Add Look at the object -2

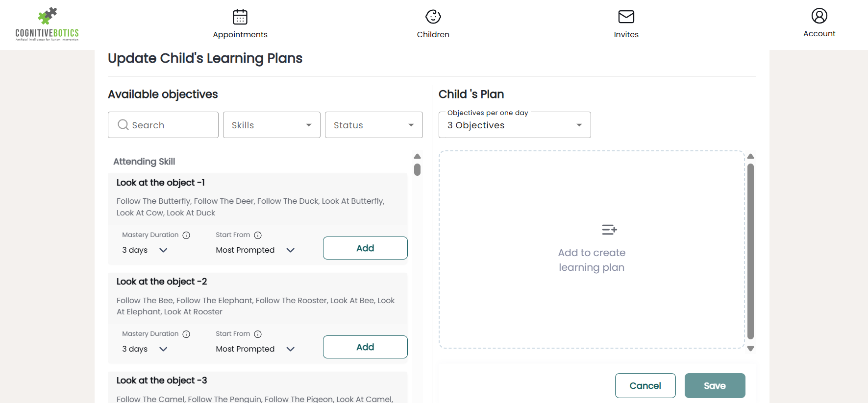tap(365, 347)
